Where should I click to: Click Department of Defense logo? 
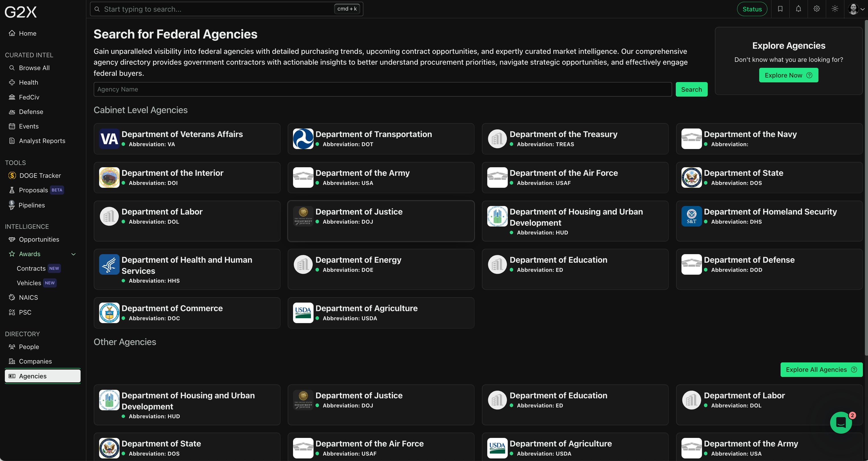(x=691, y=264)
